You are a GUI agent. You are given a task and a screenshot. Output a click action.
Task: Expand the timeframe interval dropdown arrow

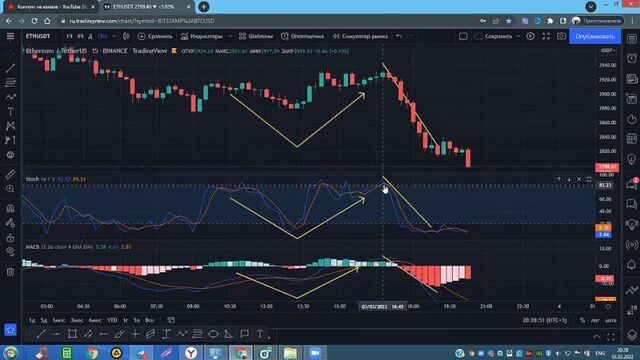[114, 36]
